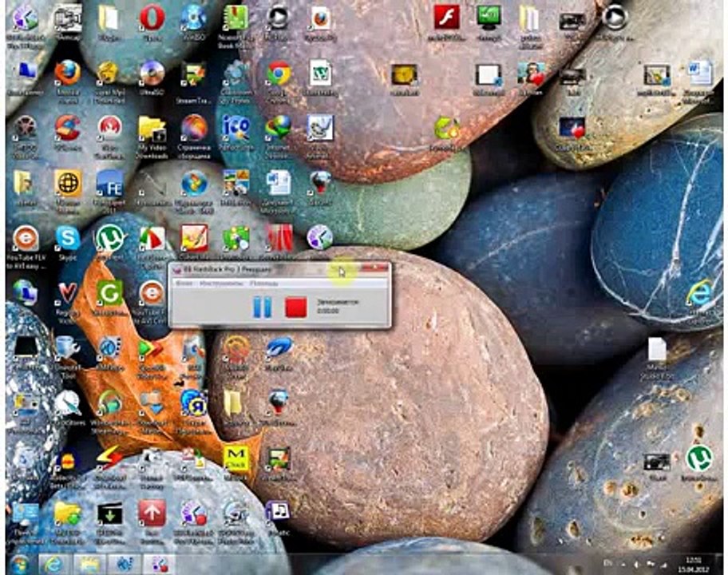
Task: Select the uTorrent icon beside Skype
Action: pos(109,238)
